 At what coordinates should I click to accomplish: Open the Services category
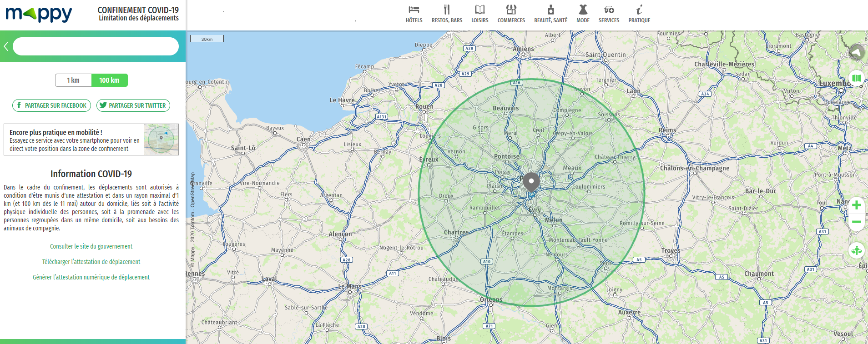click(x=609, y=14)
